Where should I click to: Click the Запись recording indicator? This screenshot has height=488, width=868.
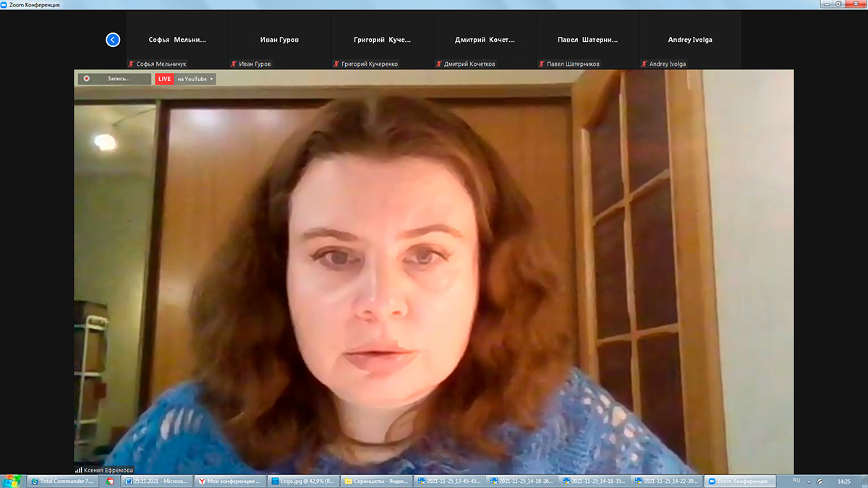pos(114,79)
